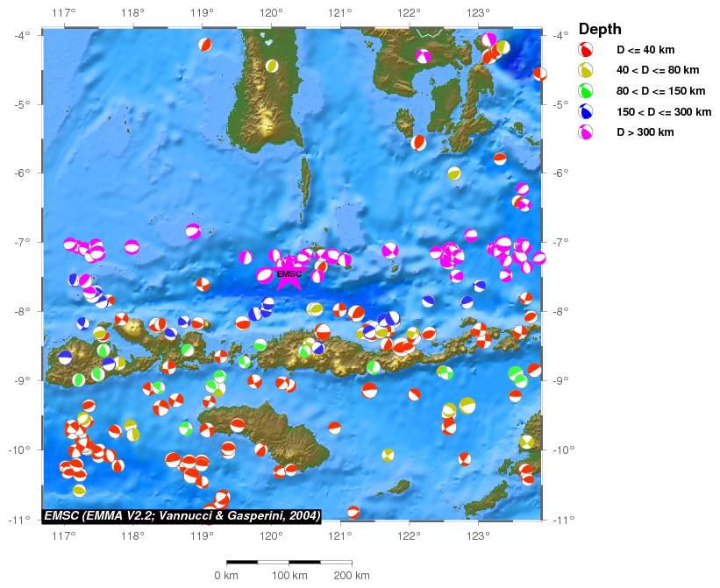Screen dimensions: 720x588
Task: Click the lone red beachball right of the legend edge near -4.5°
Action: tap(540, 74)
